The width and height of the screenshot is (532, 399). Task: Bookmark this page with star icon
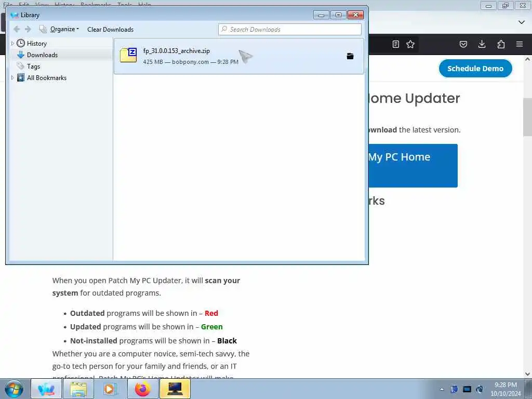410,44
